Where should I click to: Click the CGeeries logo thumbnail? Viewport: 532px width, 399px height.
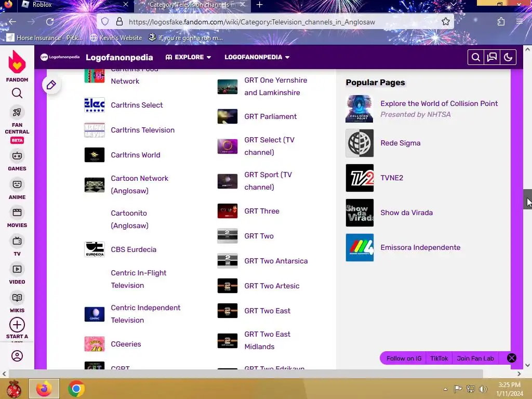pyautogui.click(x=95, y=344)
